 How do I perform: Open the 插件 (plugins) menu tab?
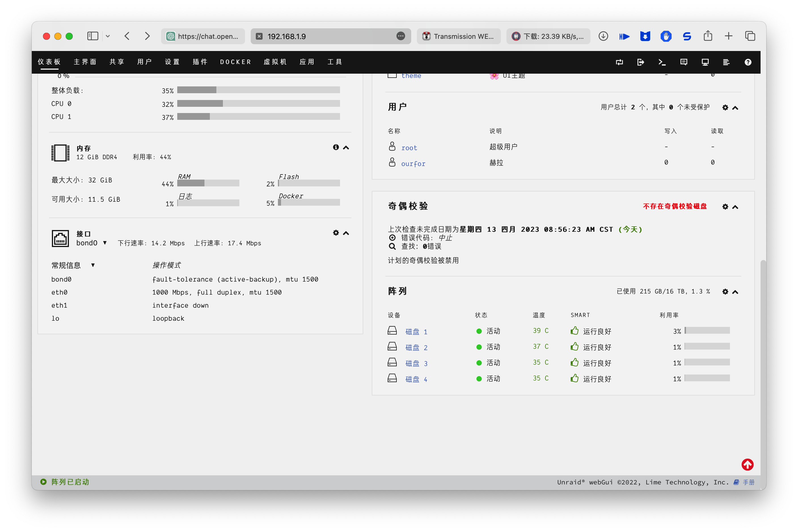coord(200,62)
